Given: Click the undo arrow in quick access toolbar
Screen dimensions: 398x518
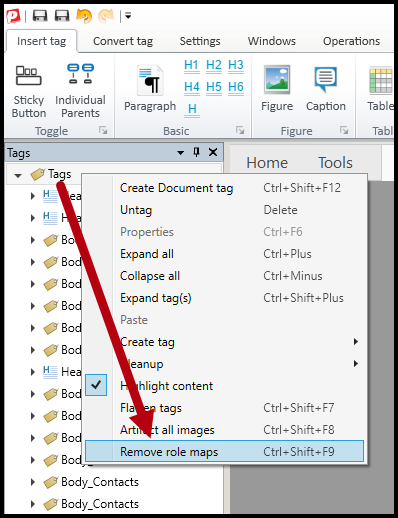Looking at the screenshot, I should coord(84,16).
